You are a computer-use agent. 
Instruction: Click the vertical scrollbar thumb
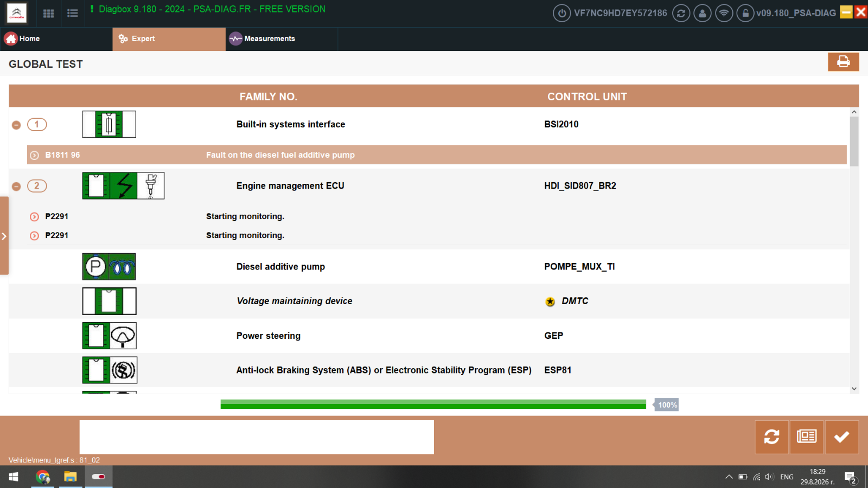click(854, 142)
